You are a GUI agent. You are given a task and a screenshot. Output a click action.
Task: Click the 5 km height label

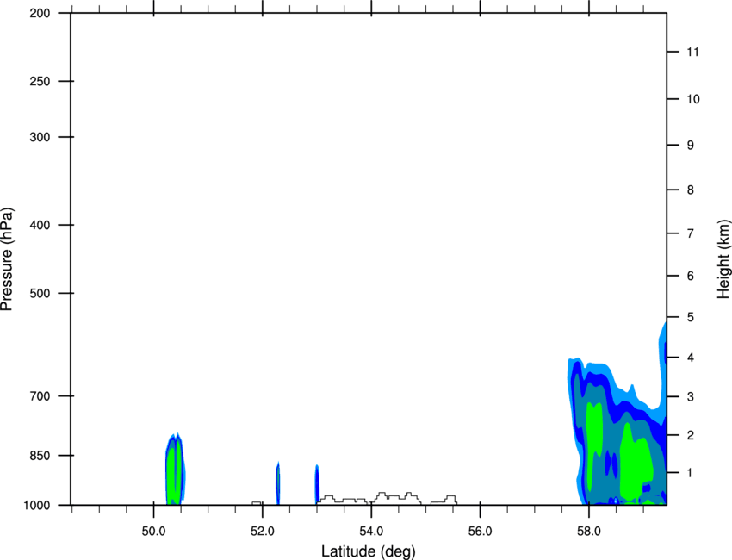(691, 317)
